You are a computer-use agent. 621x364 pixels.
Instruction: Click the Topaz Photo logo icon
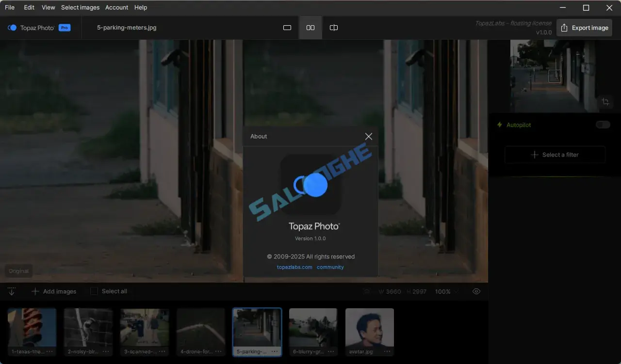(x=12, y=28)
